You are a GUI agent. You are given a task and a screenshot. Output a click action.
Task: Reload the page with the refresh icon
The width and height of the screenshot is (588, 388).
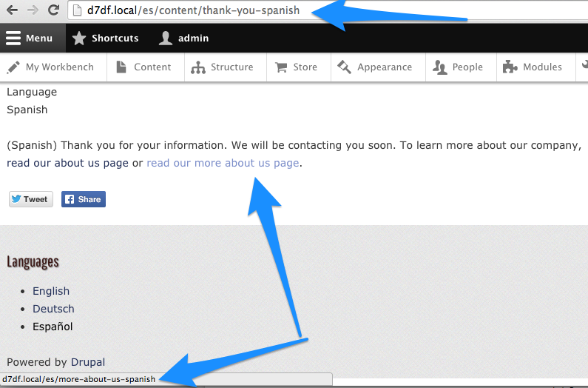54,10
